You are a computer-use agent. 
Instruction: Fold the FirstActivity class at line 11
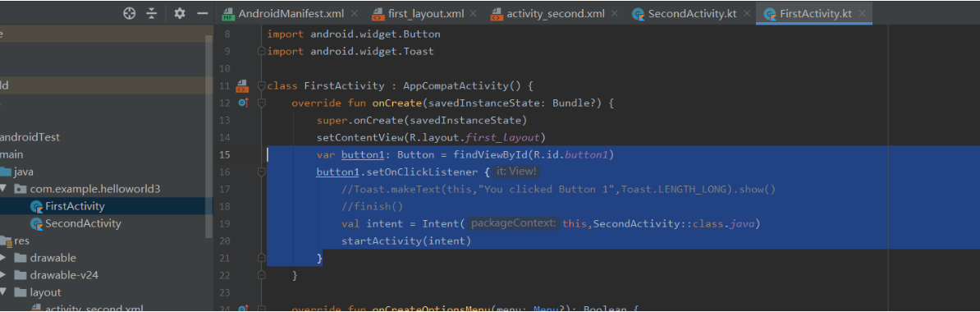(x=262, y=85)
